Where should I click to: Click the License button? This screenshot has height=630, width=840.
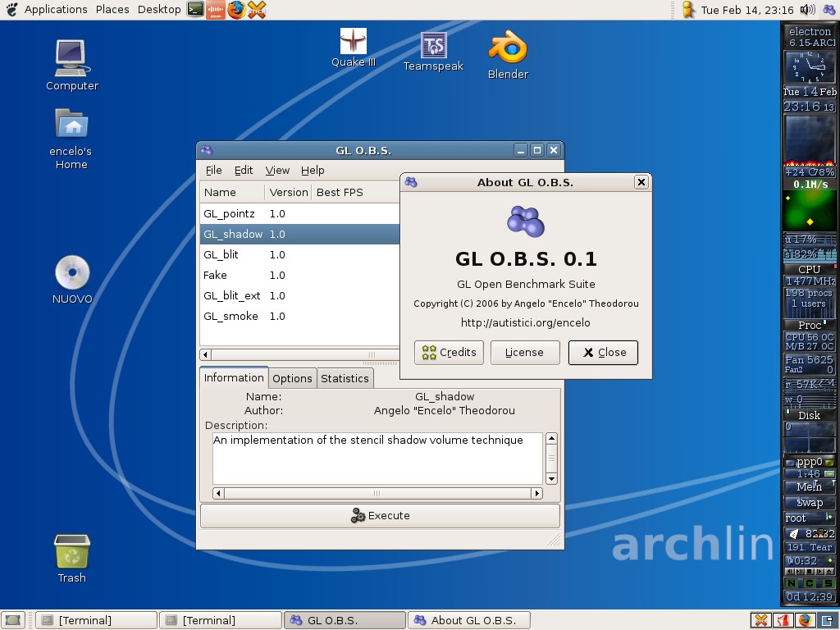coord(524,353)
